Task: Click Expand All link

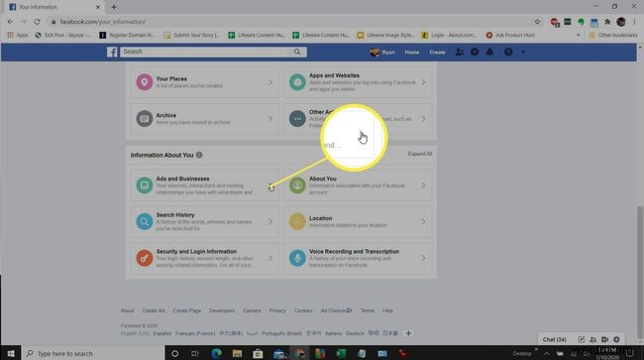Action: point(420,154)
